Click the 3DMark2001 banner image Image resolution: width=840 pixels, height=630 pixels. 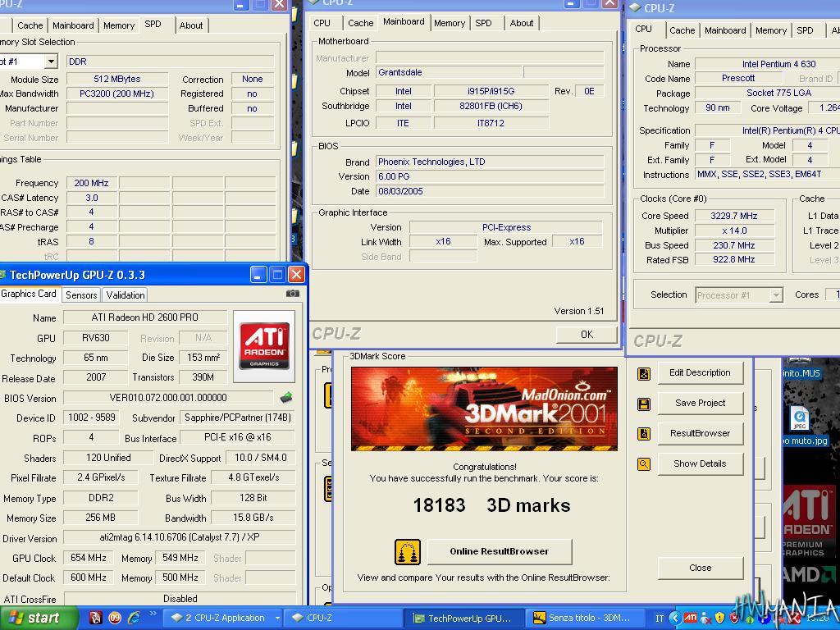click(484, 409)
